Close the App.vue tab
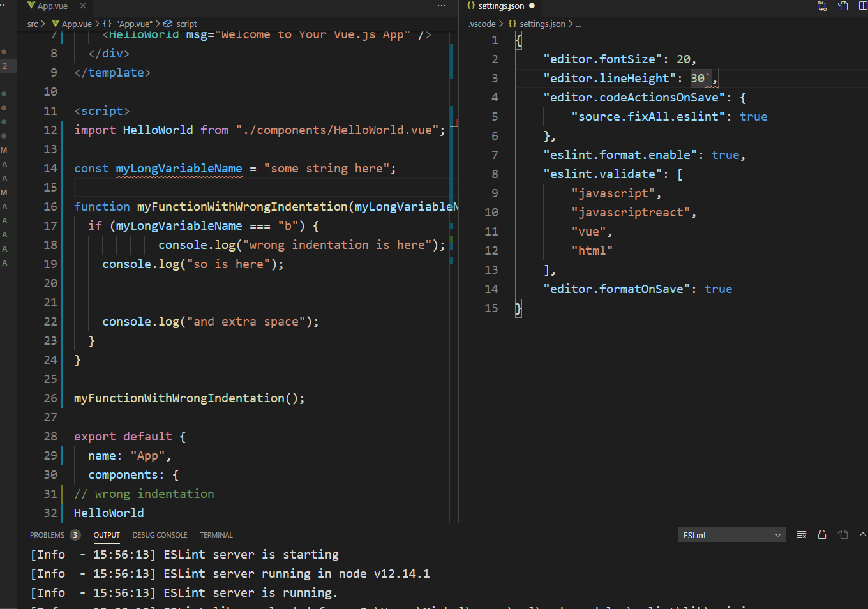The height and width of the screenshot is (609, 868). coord(83,6)
